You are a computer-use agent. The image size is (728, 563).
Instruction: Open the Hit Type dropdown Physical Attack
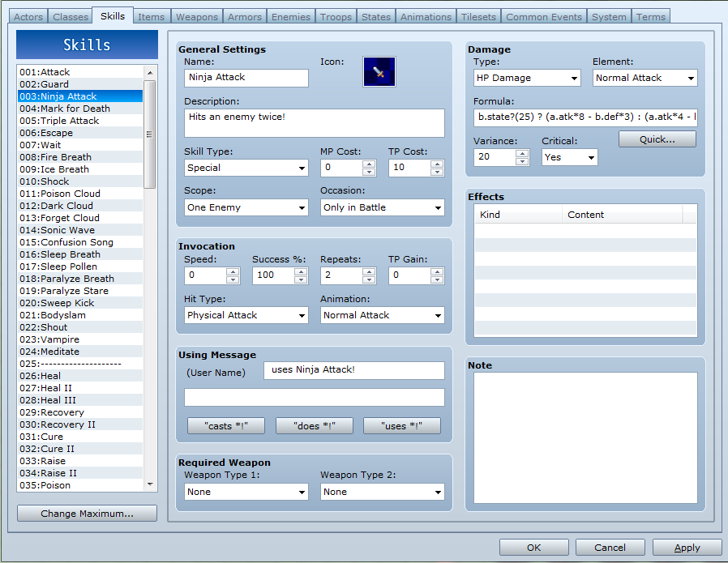pos(246,315)
